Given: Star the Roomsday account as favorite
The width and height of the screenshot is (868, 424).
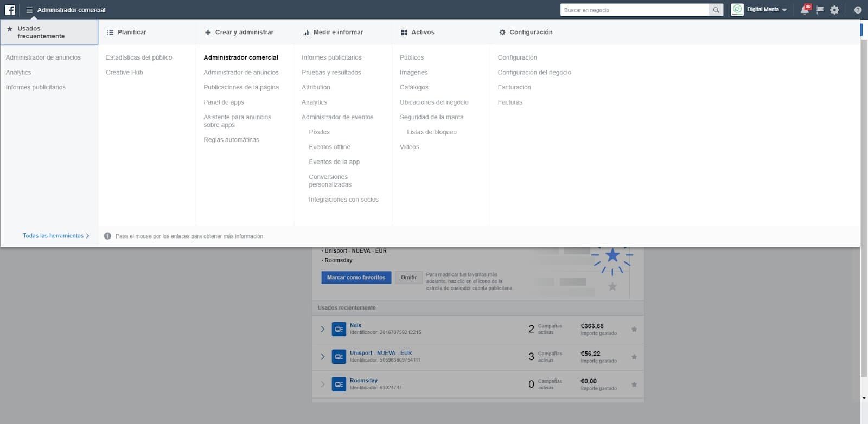Looking at the screenshot, I should point(634,384).
